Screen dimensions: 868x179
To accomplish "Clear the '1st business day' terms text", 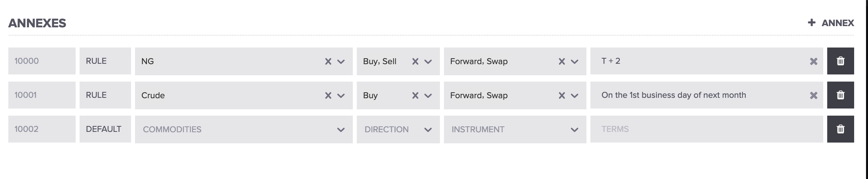I will 813,95.
